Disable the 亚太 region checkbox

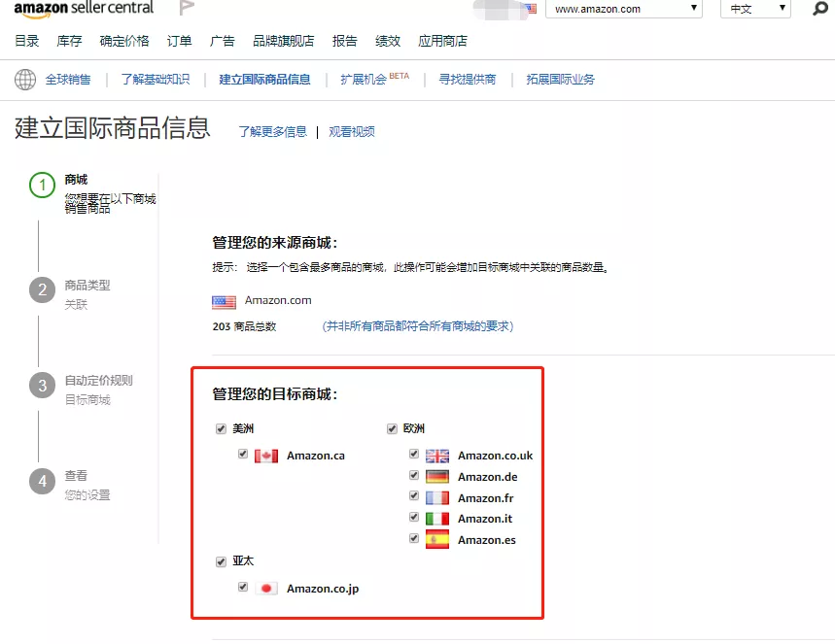pos(221,561)
